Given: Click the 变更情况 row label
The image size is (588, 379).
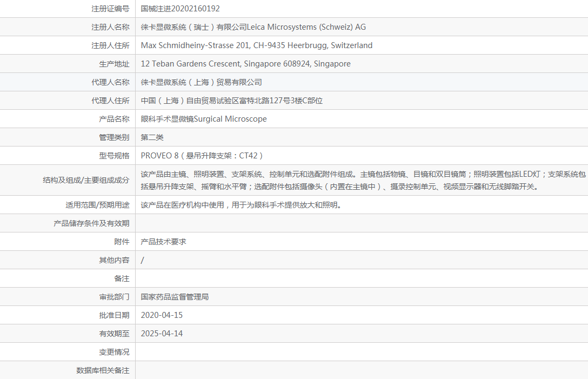Looking at the screenshot, I should [114, 352].
